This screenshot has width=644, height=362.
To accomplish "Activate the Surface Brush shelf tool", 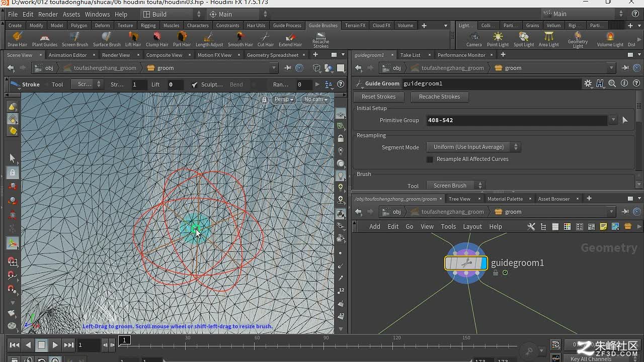I will pos(107,39).
